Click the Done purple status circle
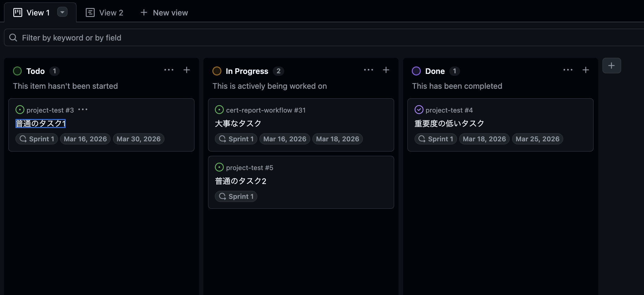Viewport: 644px width, 295px height. (416, 71)
